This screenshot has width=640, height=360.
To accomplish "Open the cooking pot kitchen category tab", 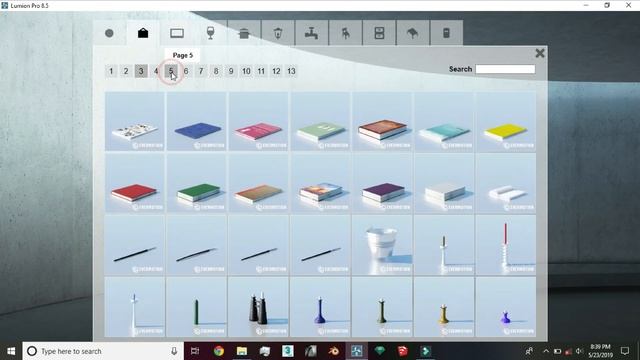I will (244, 33).
